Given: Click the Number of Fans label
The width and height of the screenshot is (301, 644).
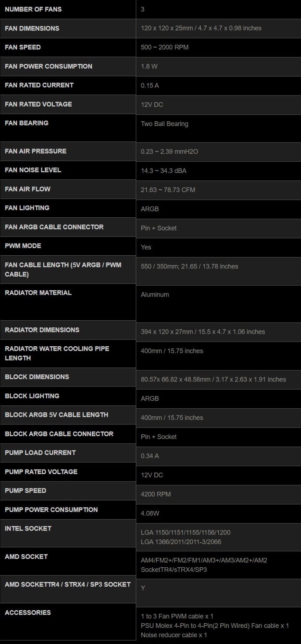Looking at the screenshot, I should [33, 9].
